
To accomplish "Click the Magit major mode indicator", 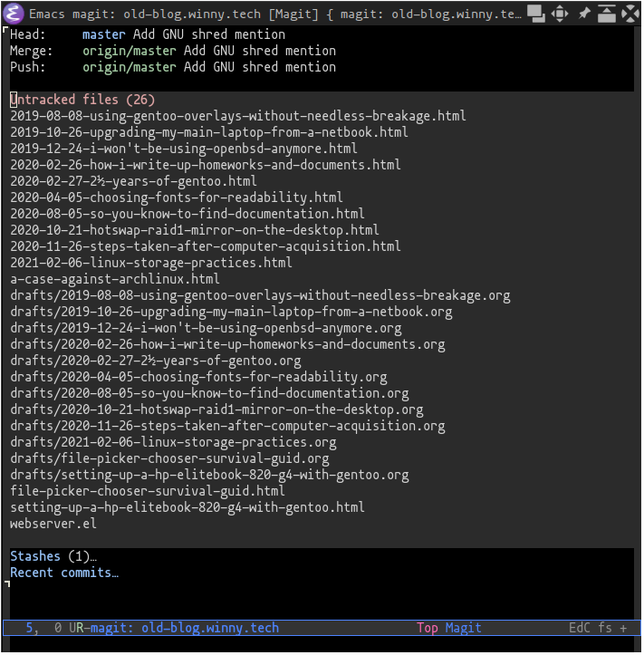I will click(x=463, y=628).
